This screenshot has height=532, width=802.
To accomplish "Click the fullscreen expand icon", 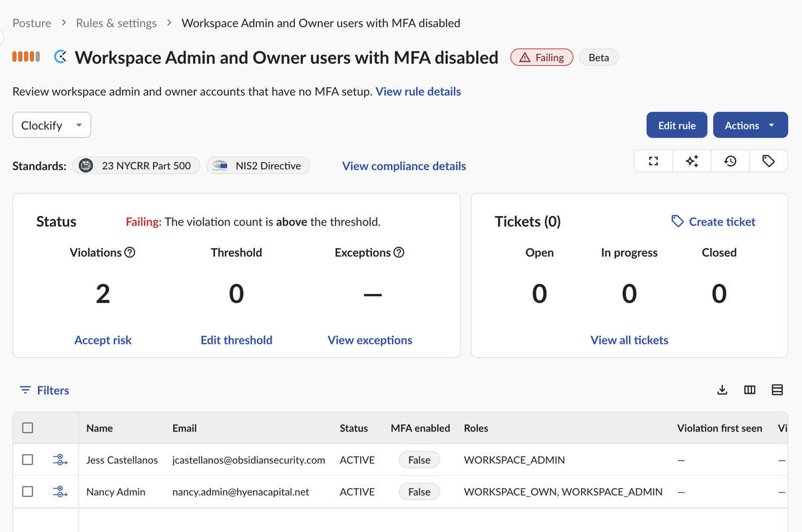I will pos(654,161).
